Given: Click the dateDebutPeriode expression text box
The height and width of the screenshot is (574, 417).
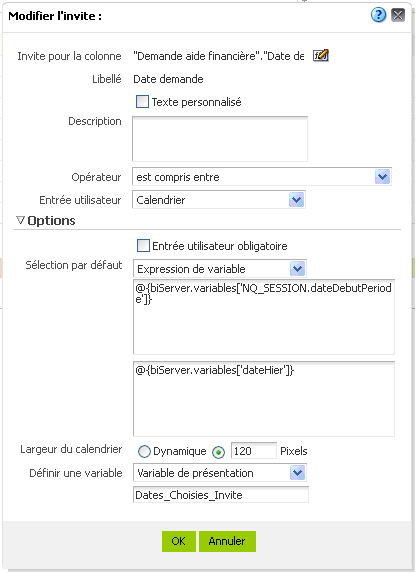Looking at the screenshot, I should pyautogui.click(x=264, y=317).
